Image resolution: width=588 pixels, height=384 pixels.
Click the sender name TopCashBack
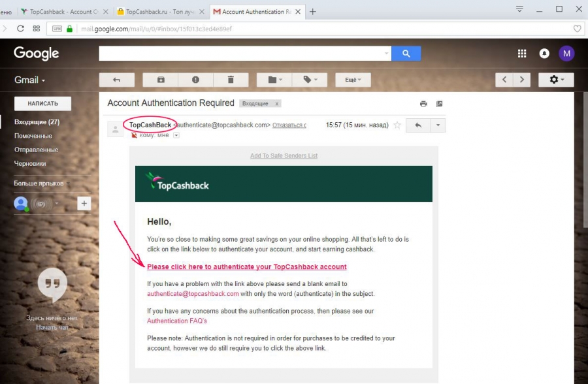tap(150, 125)
